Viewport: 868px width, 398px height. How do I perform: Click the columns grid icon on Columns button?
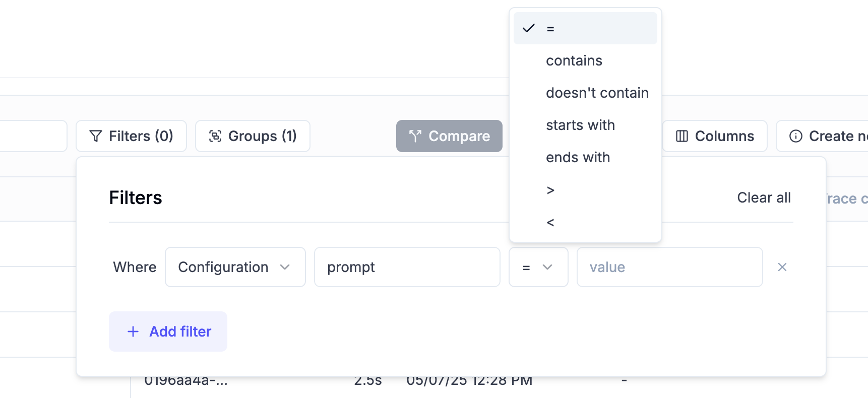(681, 136)
